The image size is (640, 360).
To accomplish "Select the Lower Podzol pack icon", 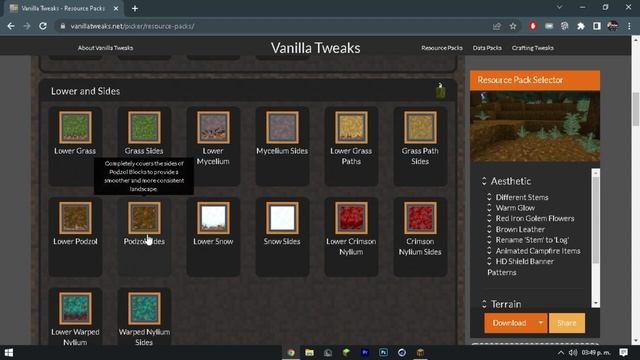I will coord(75,218).
